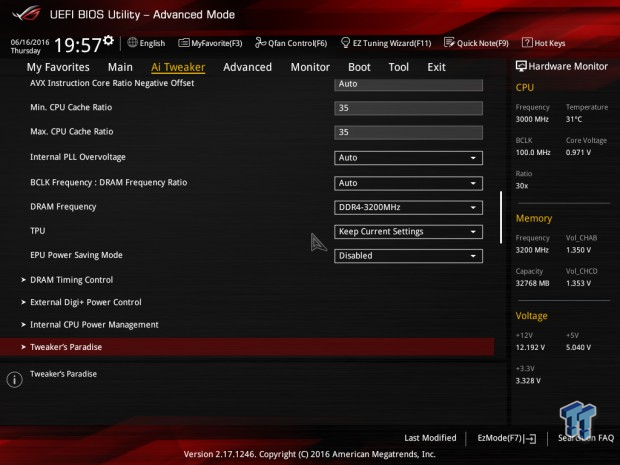Select the Ai Tweaker tab

pos(178,67)
